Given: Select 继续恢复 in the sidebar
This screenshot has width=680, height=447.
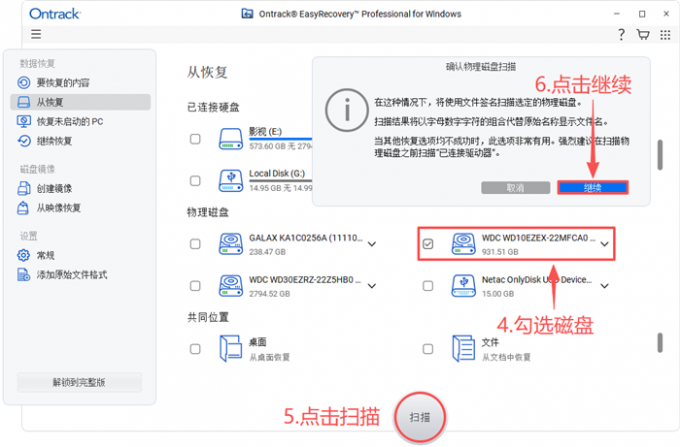Looking at the screenshot, I should (x=81, y=141).
